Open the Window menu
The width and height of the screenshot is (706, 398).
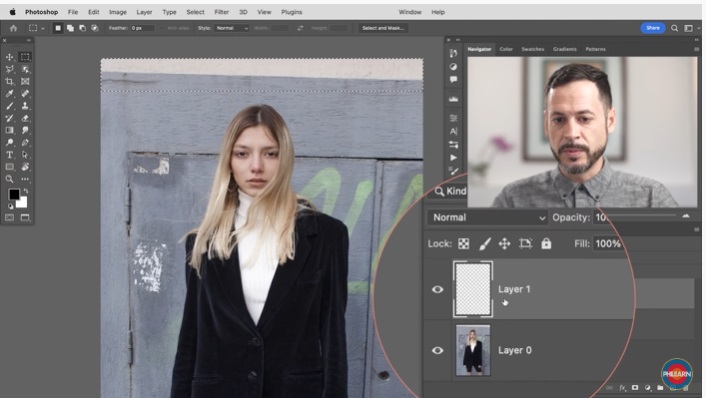[410, 12]
